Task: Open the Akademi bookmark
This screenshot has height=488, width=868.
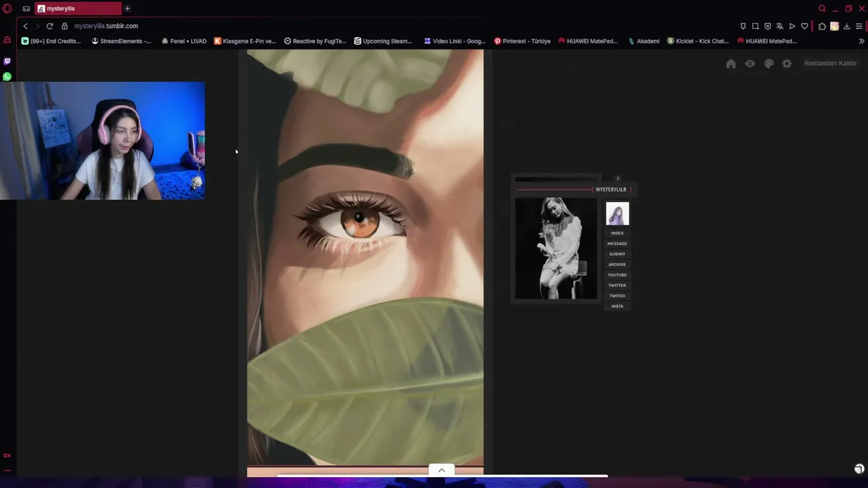Action: 644,41
